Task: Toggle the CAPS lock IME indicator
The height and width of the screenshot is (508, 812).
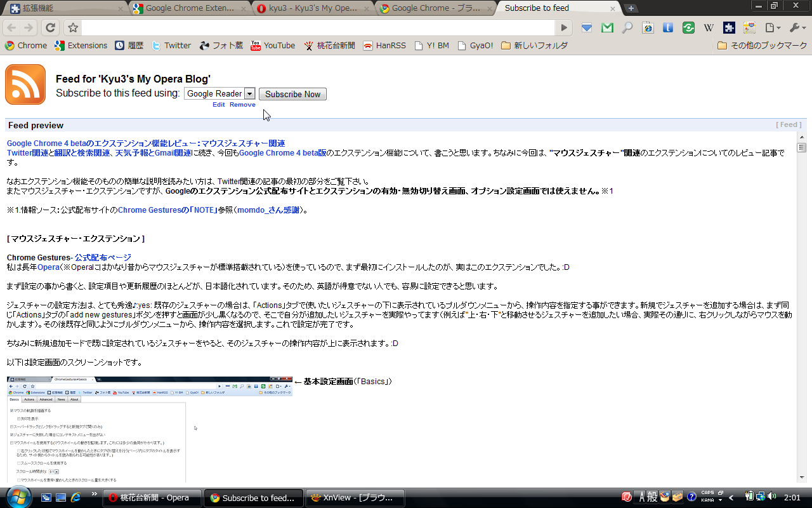Action: 707,493
